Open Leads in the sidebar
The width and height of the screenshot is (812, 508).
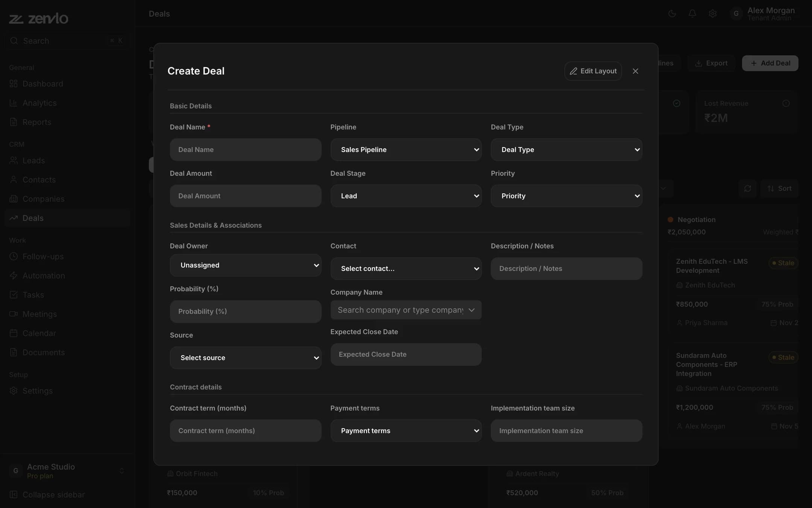(x=68, y=161)
